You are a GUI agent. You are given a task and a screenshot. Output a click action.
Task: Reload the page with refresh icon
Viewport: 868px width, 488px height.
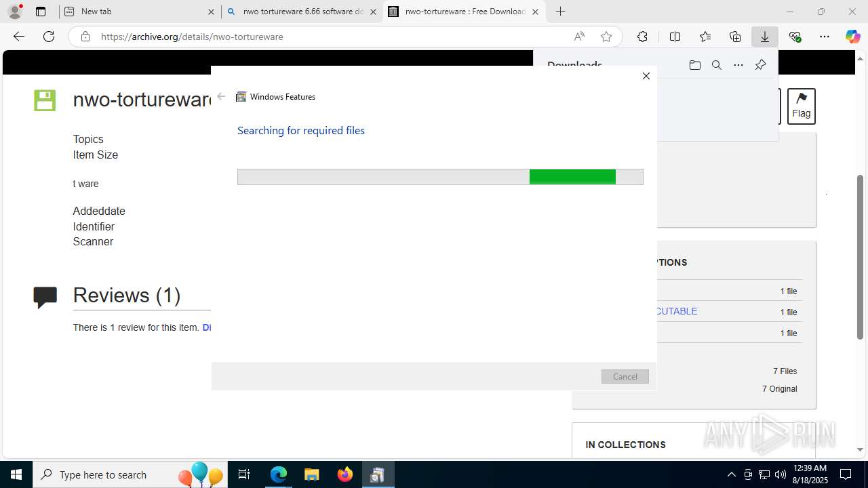pos(49,37)
